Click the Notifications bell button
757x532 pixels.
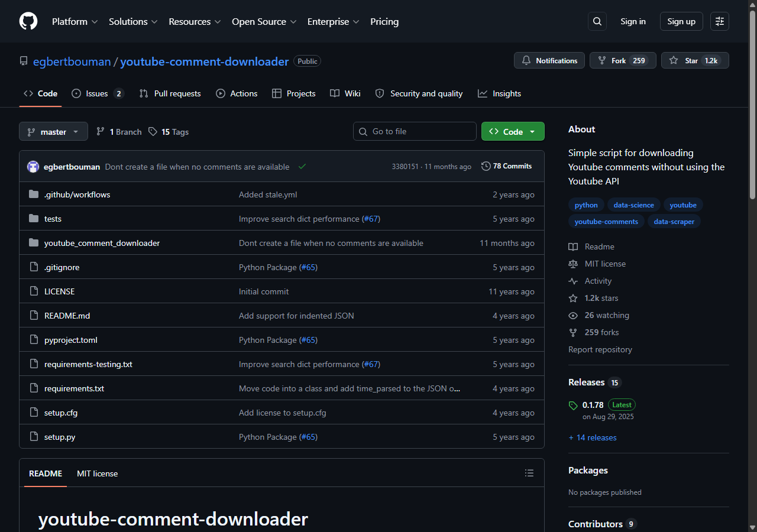point(549,60)
